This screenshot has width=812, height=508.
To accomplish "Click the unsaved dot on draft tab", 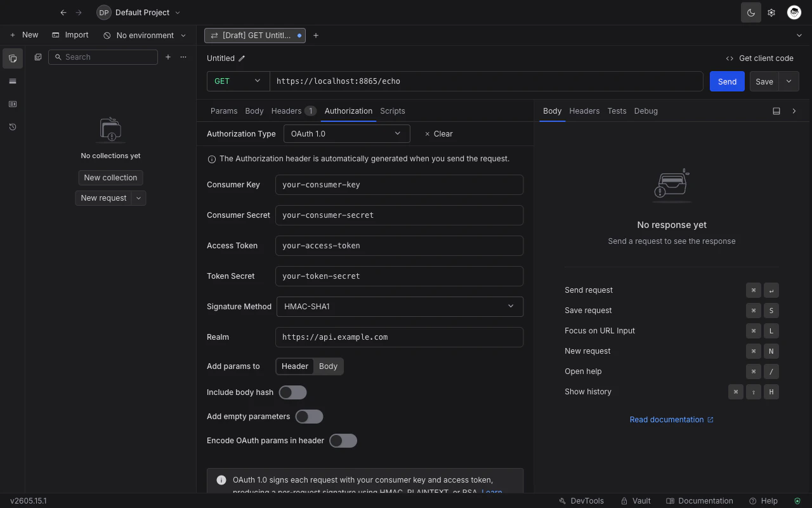I will [299, 36].
